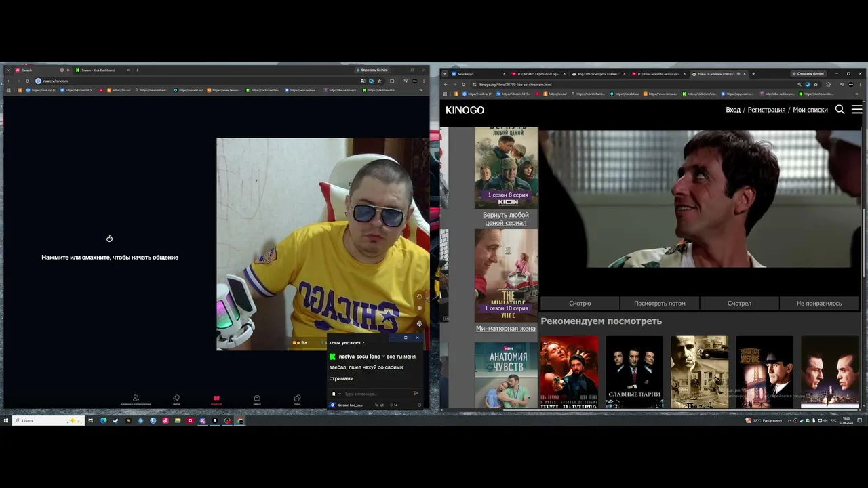Image resolution: width=868 pixels, height=488 pixels.
Task: Open the KINOGO hamburger menu
Action: coord(856,109)
